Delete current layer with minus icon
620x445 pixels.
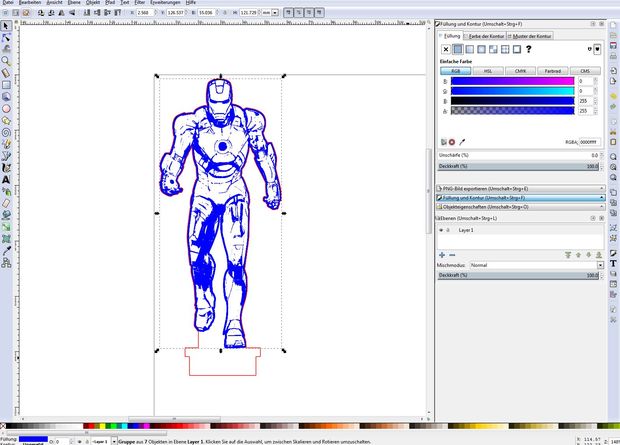coord(452,255)
